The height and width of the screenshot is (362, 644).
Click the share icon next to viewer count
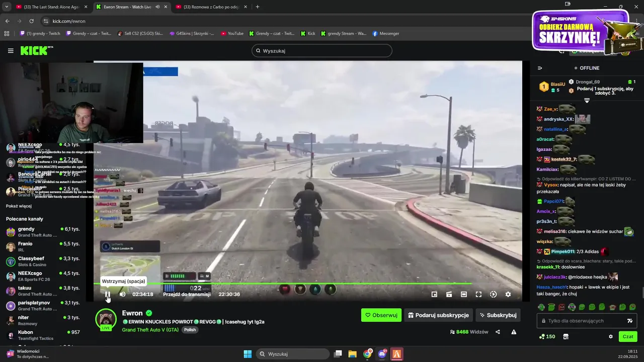(498, 332)
